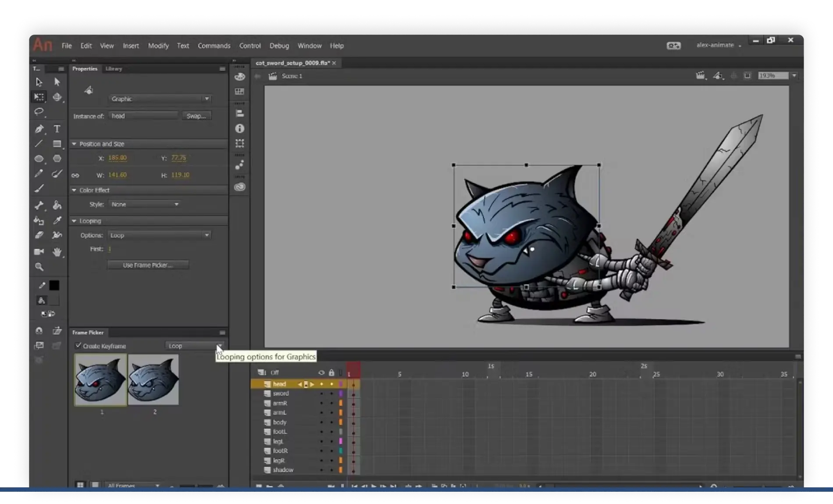This screenshot has width=833, height=504.
Task: Select the Paint Bucket tool
Action: [57, 205]
